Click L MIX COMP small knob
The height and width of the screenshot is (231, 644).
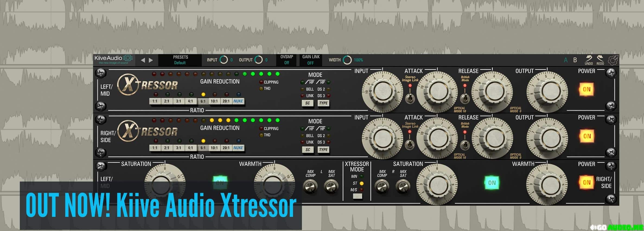coord(310,186)
